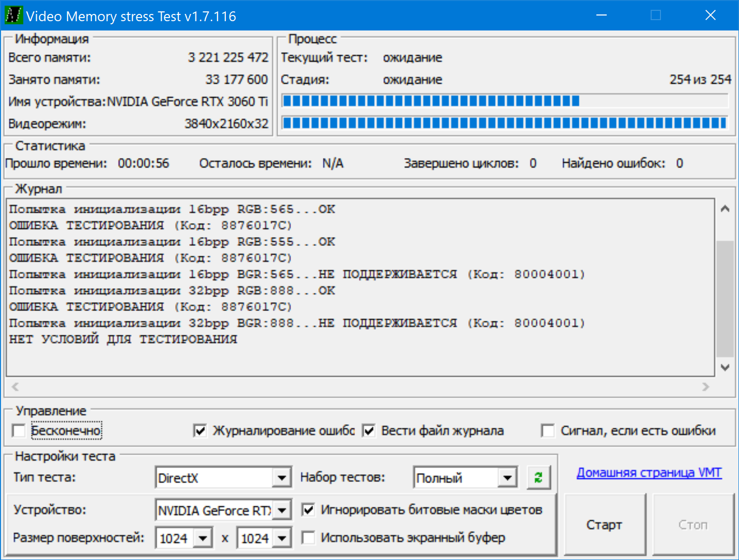739x560 pixels.
Task: Uncheck Вести файл журнала
Action: (368, 430)
